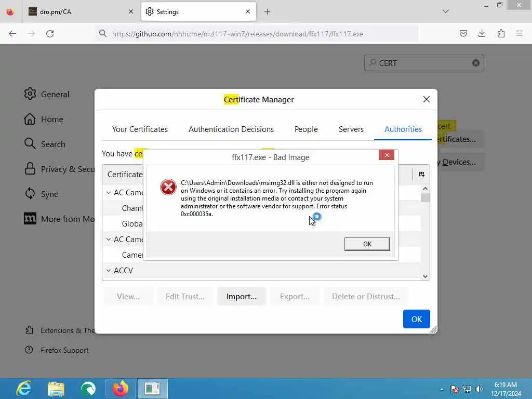Viewport: 532px width, 399px height.
Task: Open Firefox Support link
Action: [57, 350]
